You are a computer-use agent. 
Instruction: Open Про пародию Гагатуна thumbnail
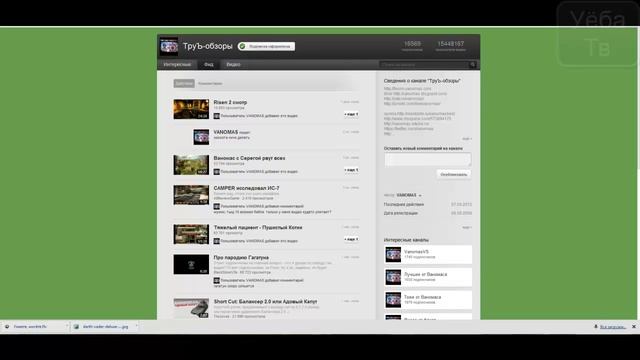click(191, 264)
